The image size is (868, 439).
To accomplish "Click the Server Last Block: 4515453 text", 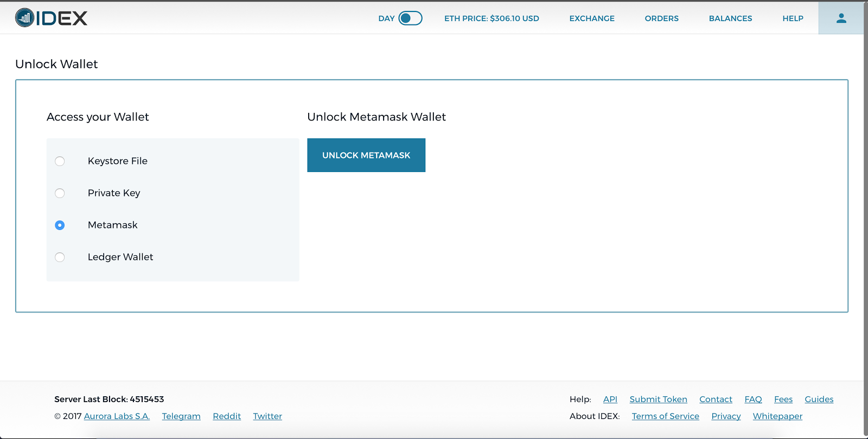I will click(x=109, y=399).
